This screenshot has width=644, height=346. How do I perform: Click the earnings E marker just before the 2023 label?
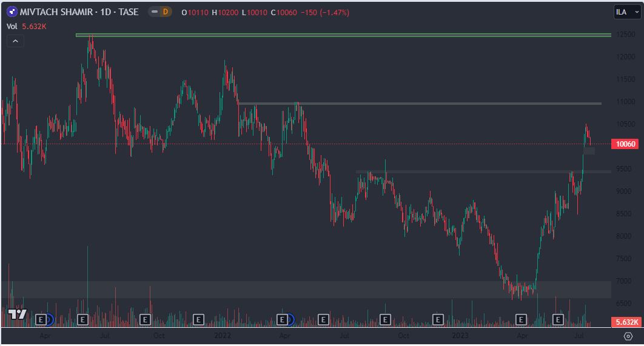point(438,319)
